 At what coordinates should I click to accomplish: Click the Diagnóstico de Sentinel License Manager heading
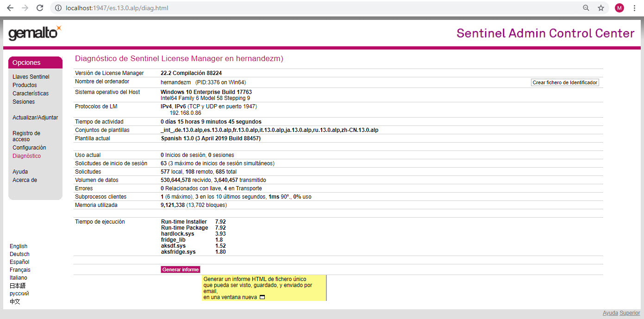tap(179, 59)
